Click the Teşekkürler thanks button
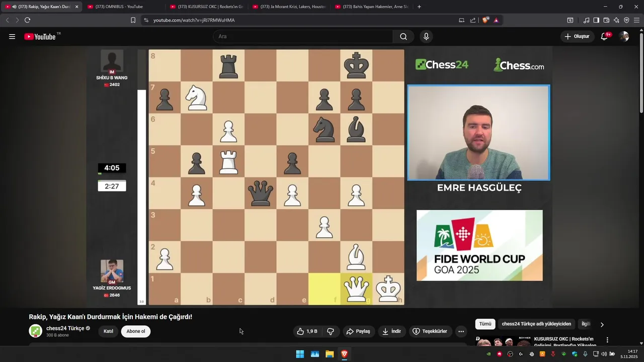Viewport: 644px width, 362px height. 430,331
